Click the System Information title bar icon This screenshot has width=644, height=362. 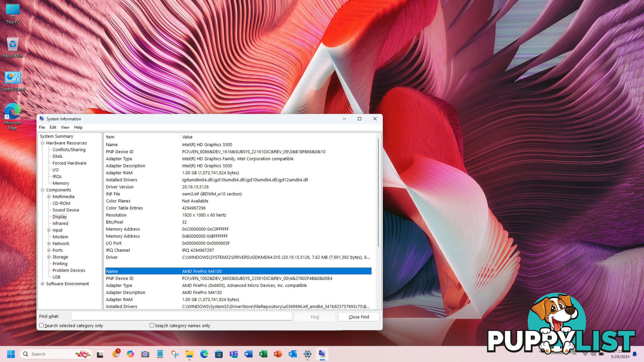pos(42,119)
